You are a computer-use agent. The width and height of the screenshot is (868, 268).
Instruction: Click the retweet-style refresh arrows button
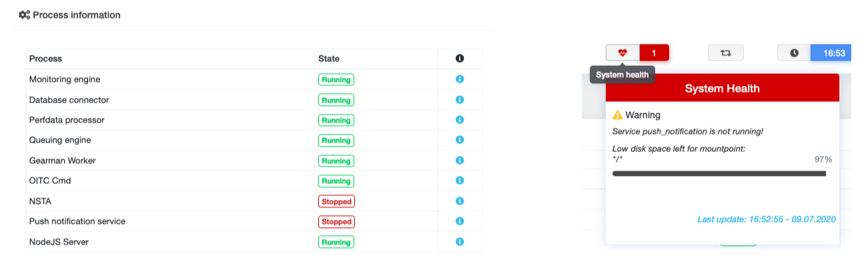(725, 53)
